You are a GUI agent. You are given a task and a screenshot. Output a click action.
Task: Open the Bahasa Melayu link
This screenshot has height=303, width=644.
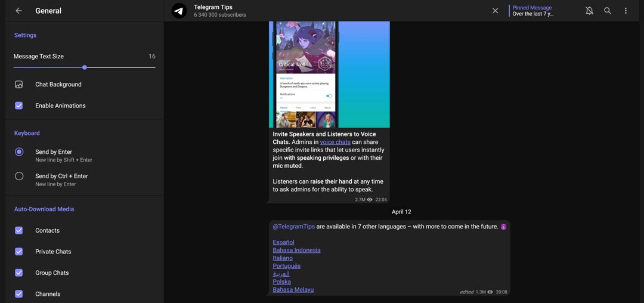pos(293,289)
